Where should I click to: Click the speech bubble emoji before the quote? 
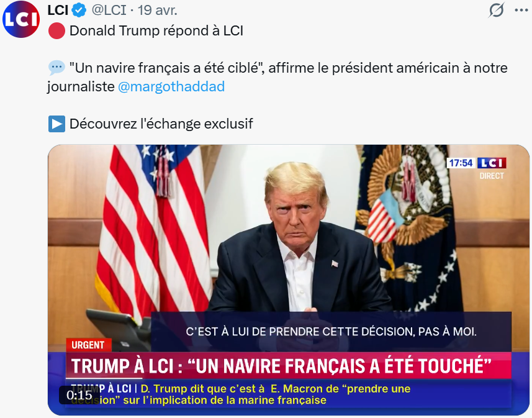(x=56, y=68)
